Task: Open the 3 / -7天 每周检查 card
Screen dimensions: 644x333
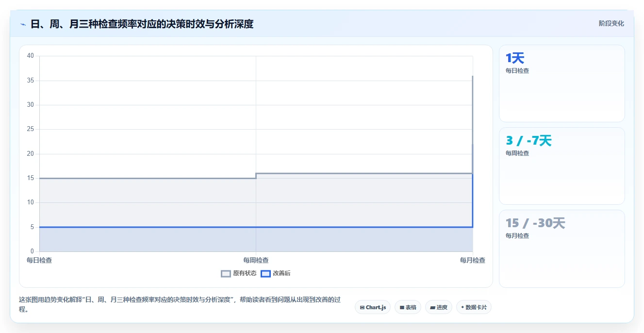Action: pos(561,166)
